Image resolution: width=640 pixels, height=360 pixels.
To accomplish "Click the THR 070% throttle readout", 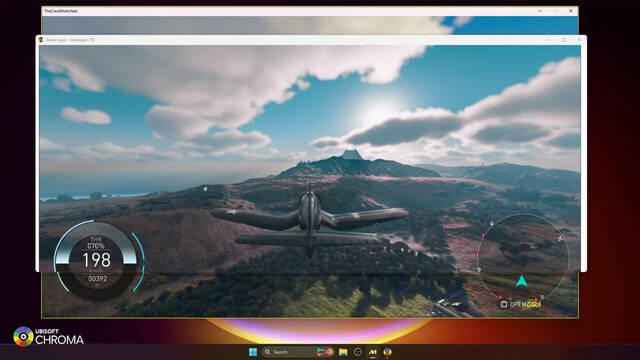I will click(96, 242).
